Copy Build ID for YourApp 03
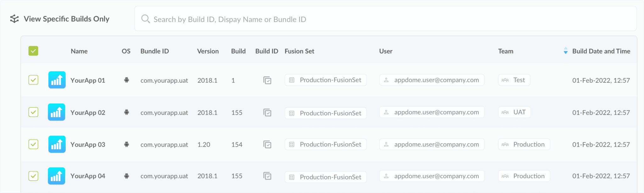The height and width of the screenshot is (193, 644). 267,145
